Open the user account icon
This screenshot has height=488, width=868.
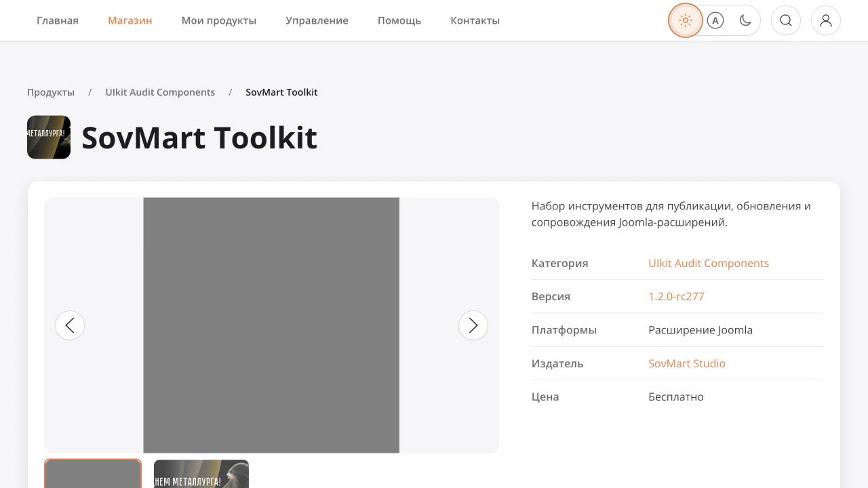tap(826, 20)
